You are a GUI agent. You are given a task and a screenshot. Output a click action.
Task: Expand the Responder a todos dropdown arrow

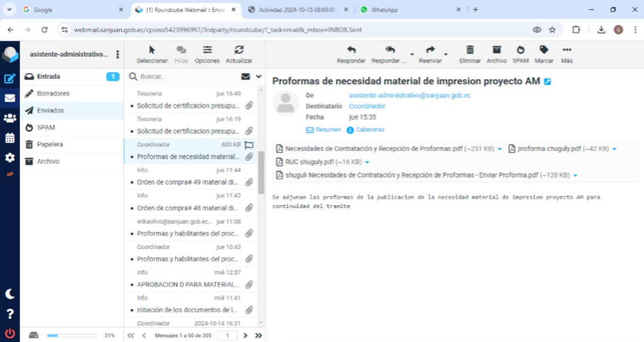(x=412, y=54)
